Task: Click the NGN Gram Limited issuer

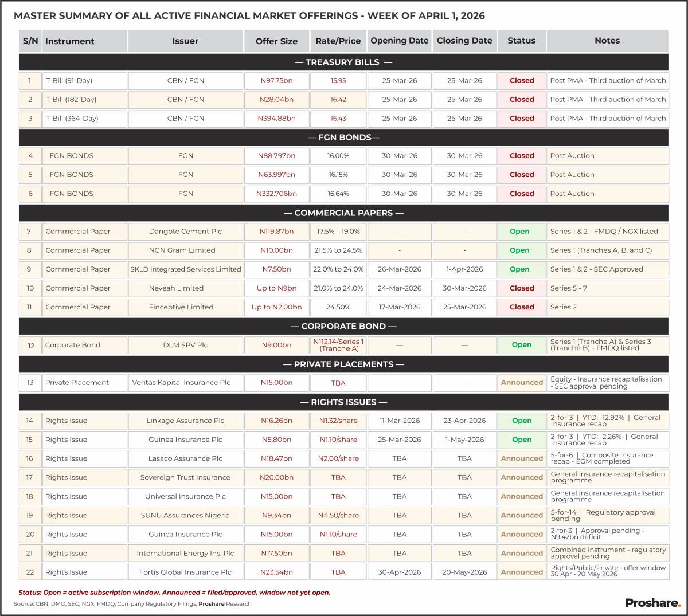Action: pos(186,250)
